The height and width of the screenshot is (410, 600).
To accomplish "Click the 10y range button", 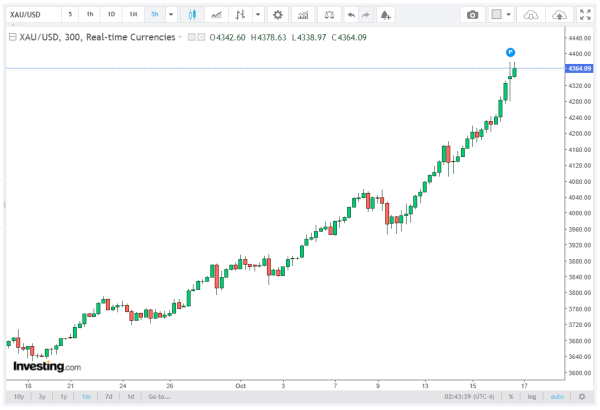I will (19, 396).
